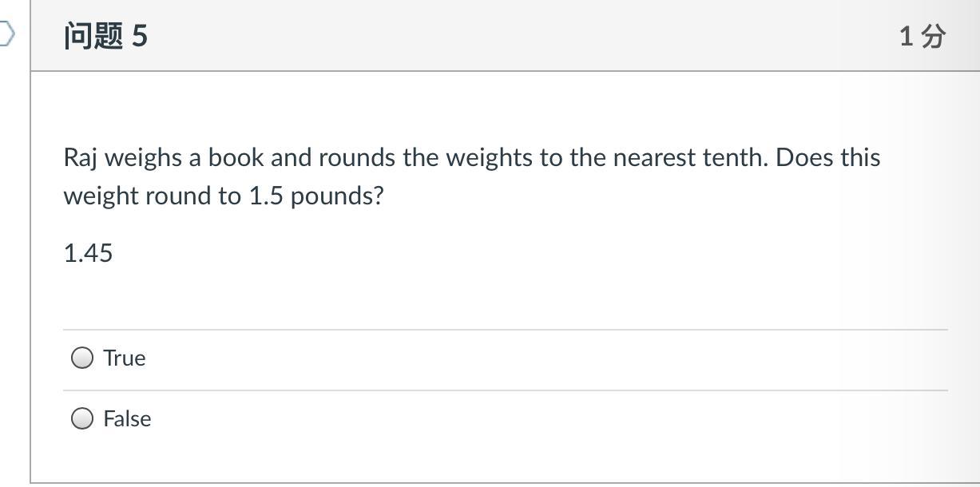Select the False radio button

pyautogui.click(x=82, y=418)
